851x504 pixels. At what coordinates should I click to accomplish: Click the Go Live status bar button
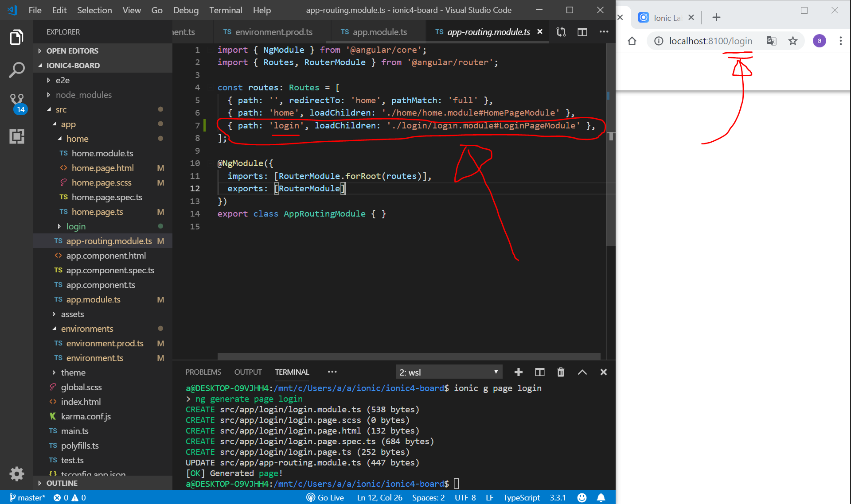tap(325, 497)
